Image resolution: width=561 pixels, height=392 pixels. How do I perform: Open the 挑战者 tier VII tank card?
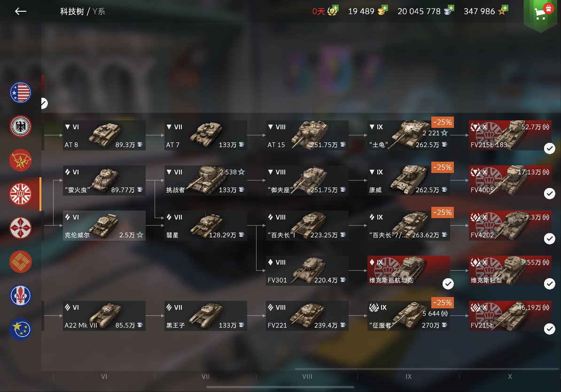click(x=206, y=180)
